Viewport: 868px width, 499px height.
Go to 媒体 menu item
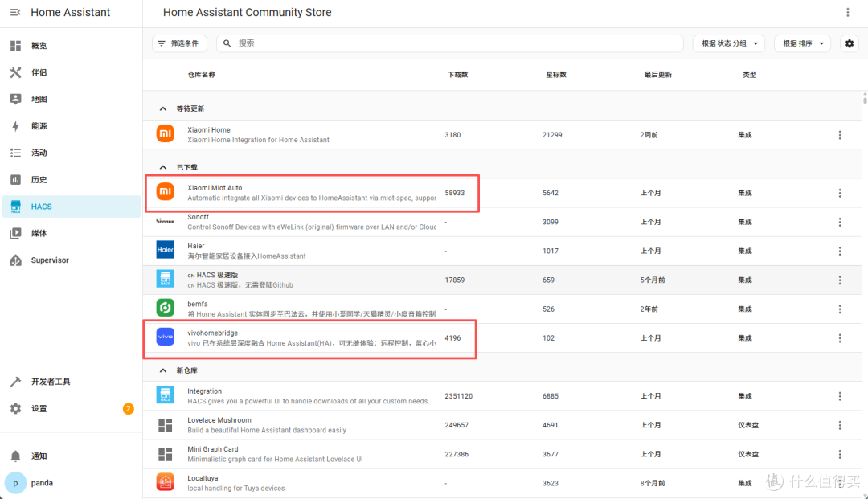72,234
